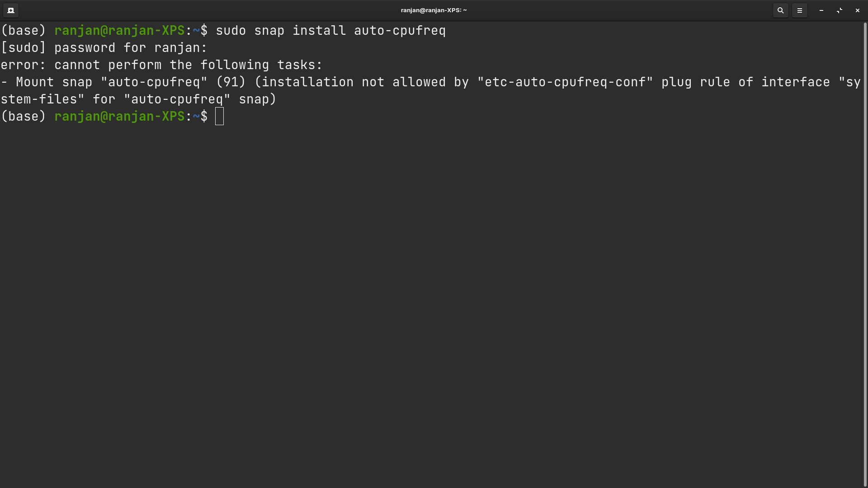Click the empty terminal background area

434,294
